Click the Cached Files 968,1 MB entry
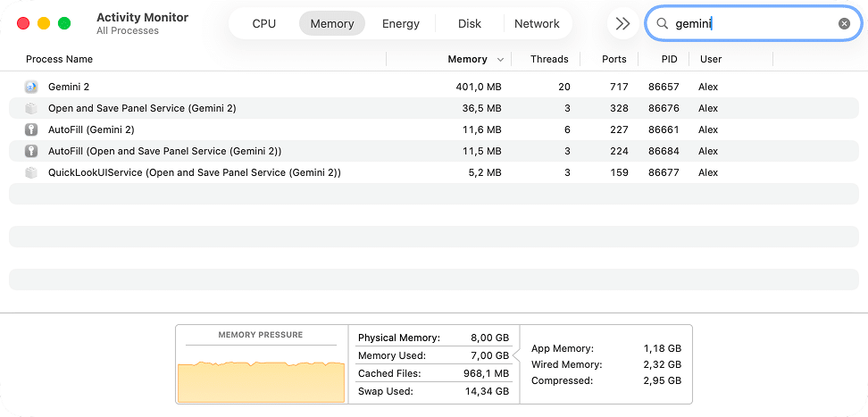Screen dimensions: 868x417 (433, 374)
